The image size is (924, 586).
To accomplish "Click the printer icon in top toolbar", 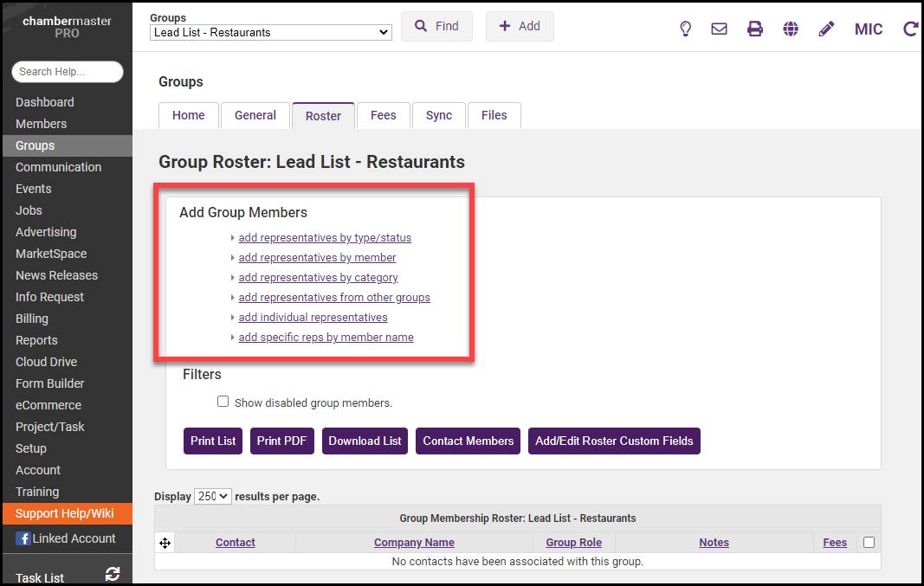I will click(x=755, y=29).
